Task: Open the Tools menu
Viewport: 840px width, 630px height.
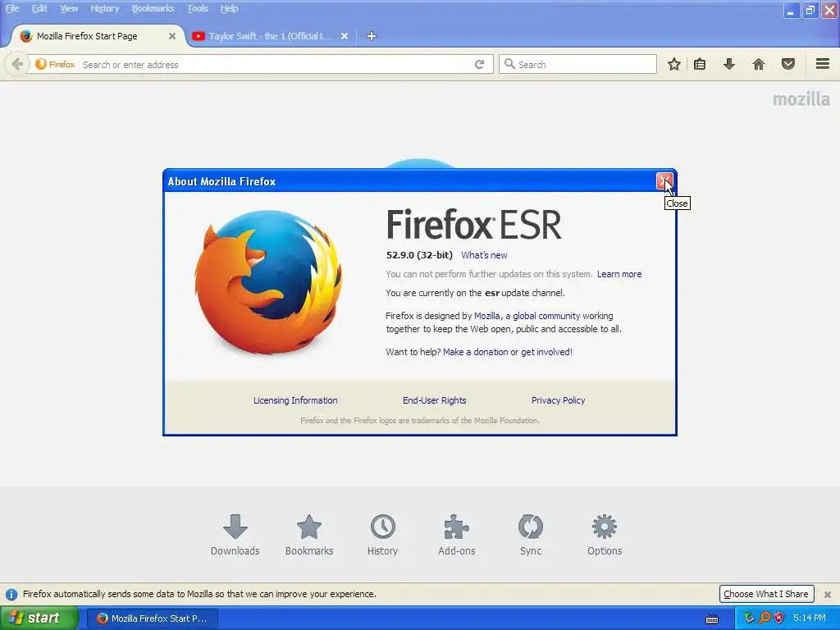Action: [x=198, y=8]
